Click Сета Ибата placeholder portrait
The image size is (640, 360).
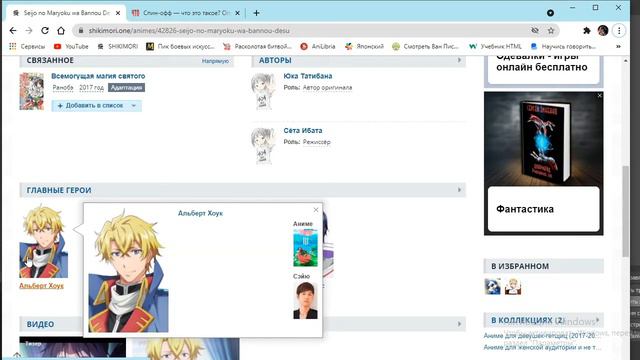click(263, 146)
